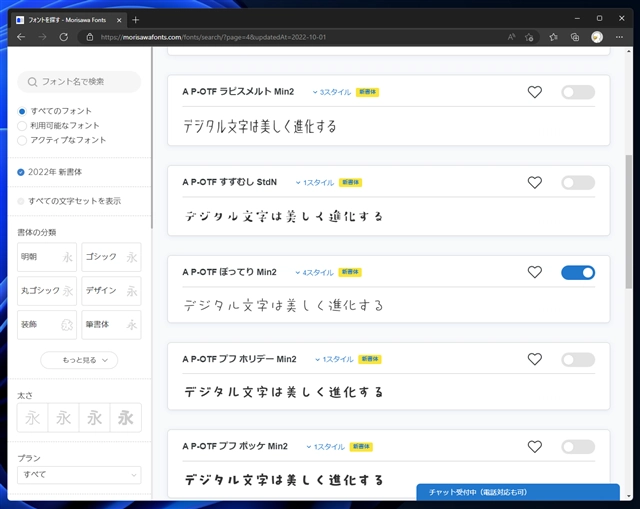
Task: Activate the すずむし StdN font toggle
Action: tap(578, 182)
